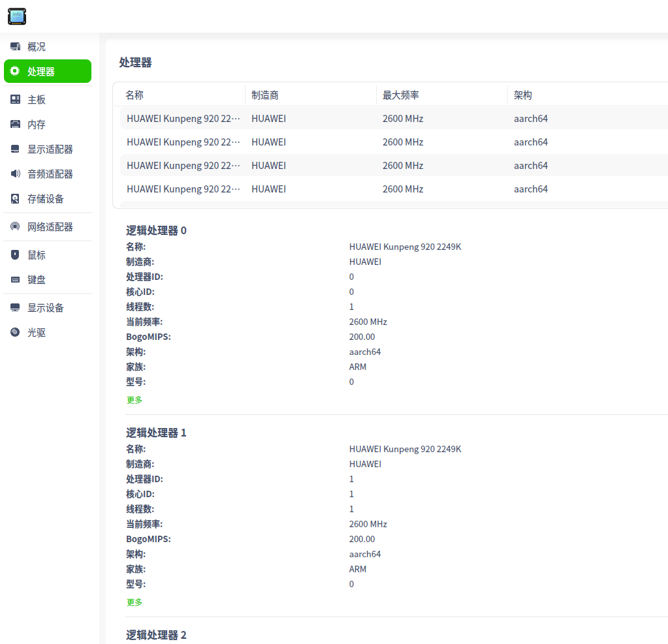The height and width of the screenshot is (644, 668).
Task: Click the 内存 memory icon
Action: [x=15, y=124]
